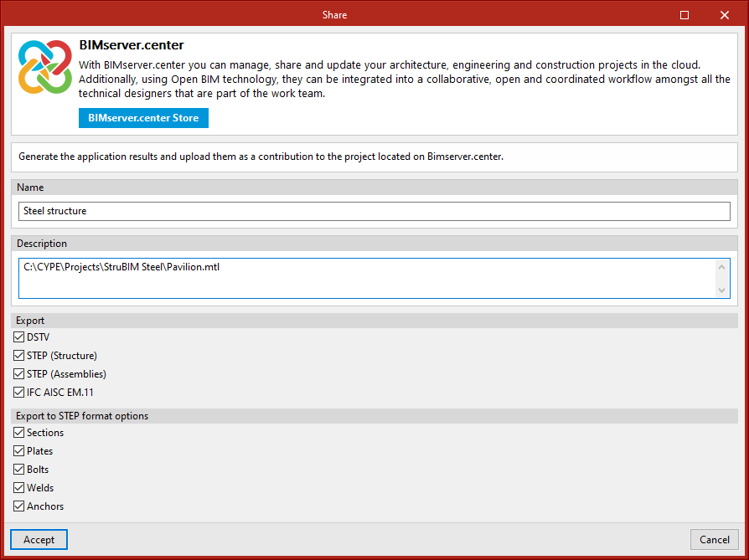Confirm with the Accept button

click(x=39, y=539)
